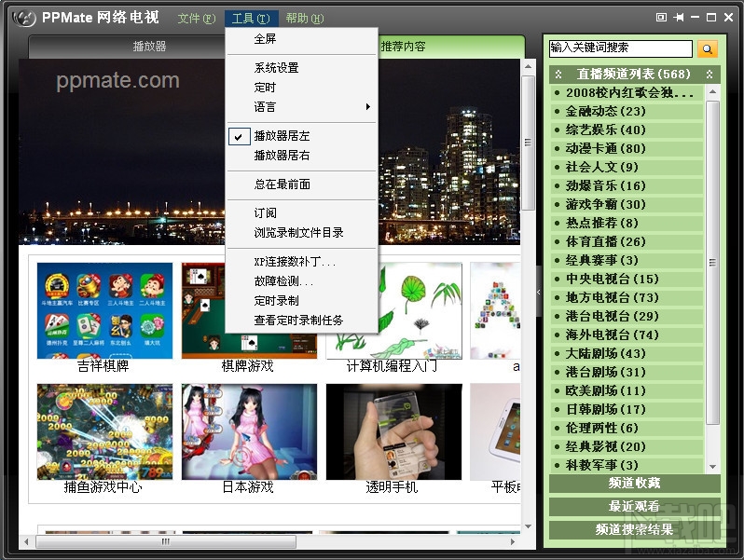Expand 社会人文 (9) category
Screen dimensions: 744x560
pyautogui.click(x=627, y=167)
